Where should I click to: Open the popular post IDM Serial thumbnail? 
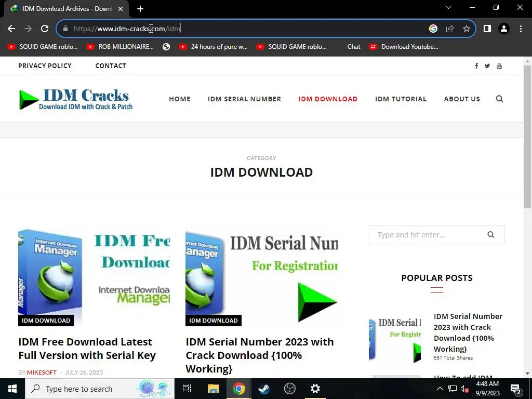[395, 340]
